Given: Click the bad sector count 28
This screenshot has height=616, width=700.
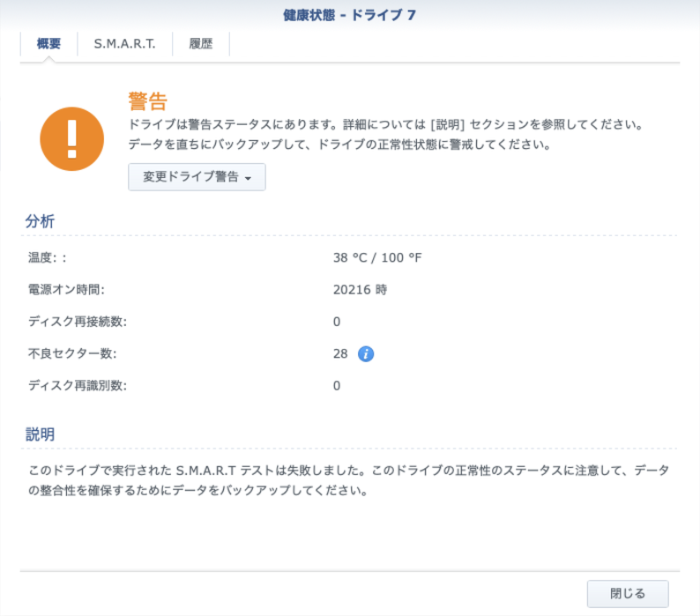Looking at the screenshot, I should click(x=340, y=353).
